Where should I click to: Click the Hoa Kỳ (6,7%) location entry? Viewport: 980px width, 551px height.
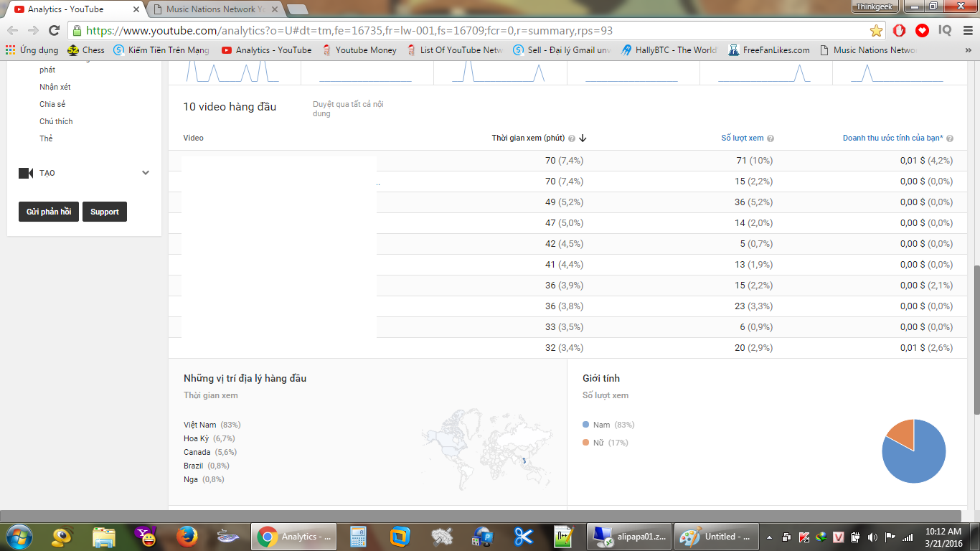coord(209,438)
